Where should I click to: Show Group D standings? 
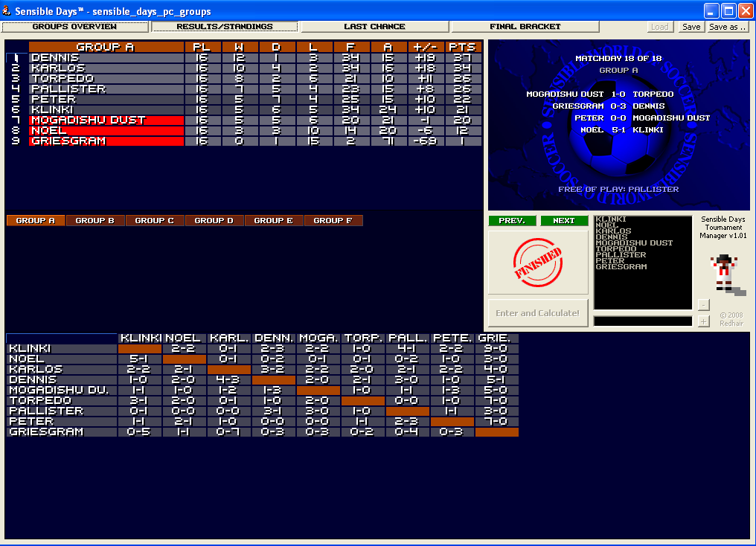click(214, 221)
